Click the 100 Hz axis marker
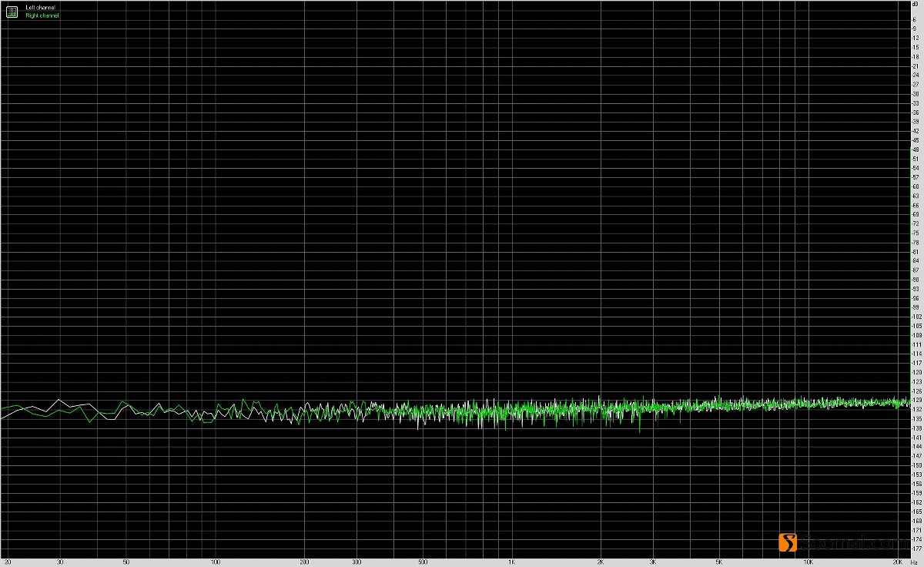The image size is (924, 567). point(216,562)
